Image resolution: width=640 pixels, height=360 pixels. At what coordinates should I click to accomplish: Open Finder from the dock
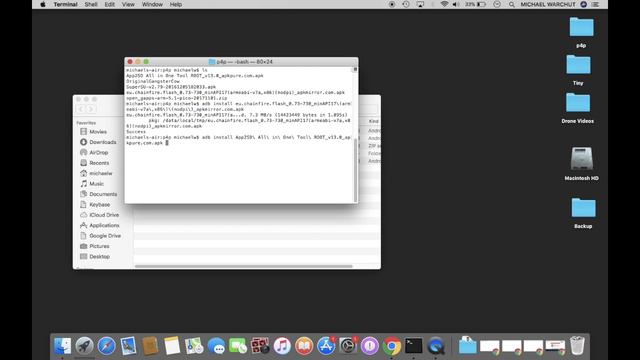(62, 346)
